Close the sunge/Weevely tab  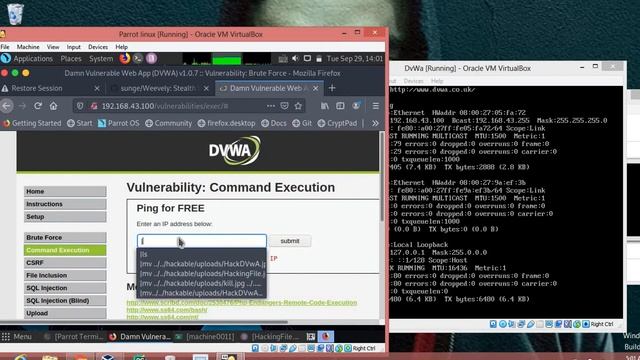click(x=206, y=88)
